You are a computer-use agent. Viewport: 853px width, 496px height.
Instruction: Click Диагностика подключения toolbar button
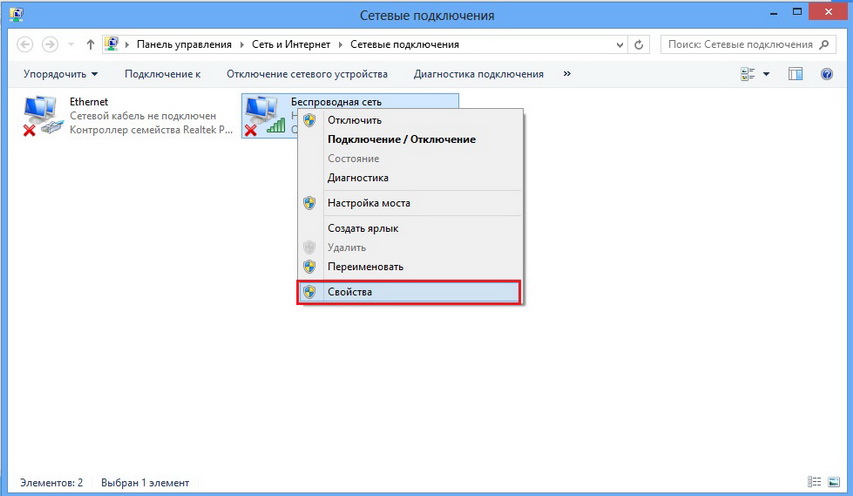tap(479, 74)
